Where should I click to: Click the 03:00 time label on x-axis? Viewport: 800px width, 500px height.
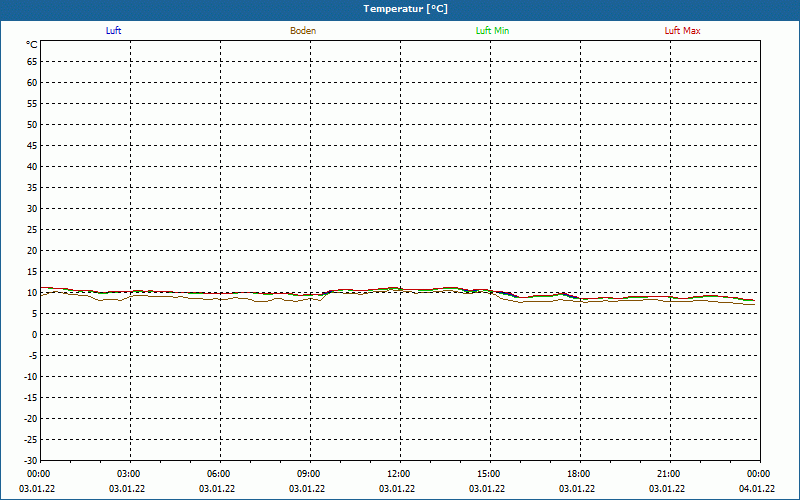tap(129, 474)
